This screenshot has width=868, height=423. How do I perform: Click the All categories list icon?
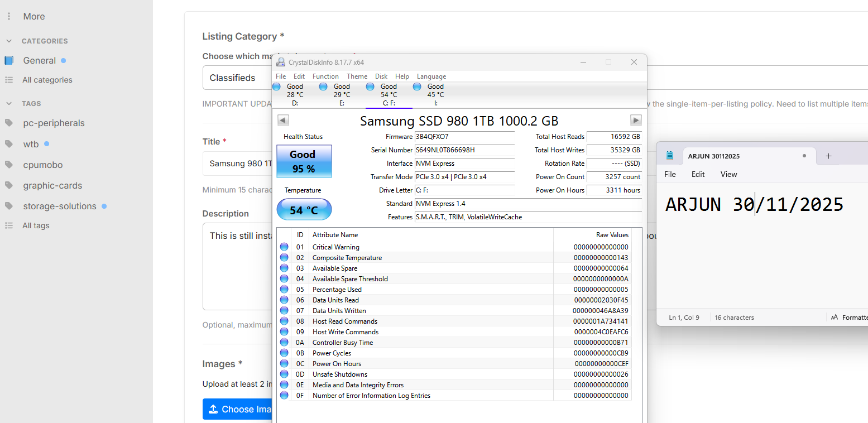(9, 80)
